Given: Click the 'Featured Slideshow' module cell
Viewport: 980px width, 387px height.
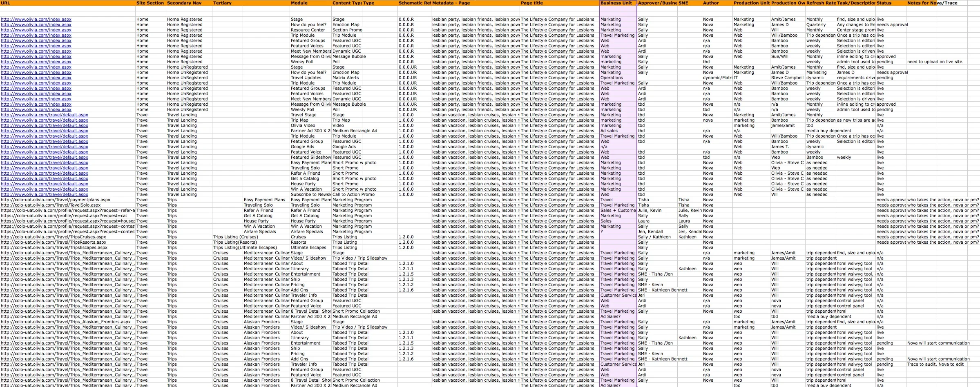Looking at the screenshot, I should click(311, 158).
